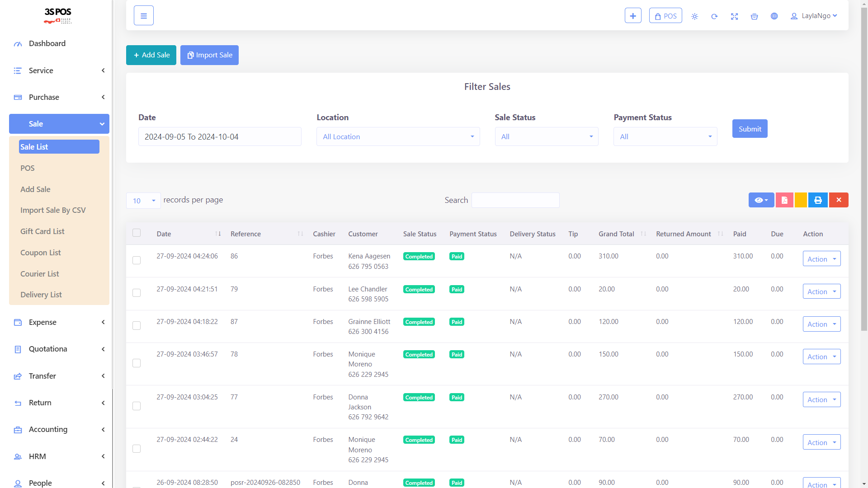This screenshot has height=488, width=868.
Task: Print the sales table
Action: point(818,200)
